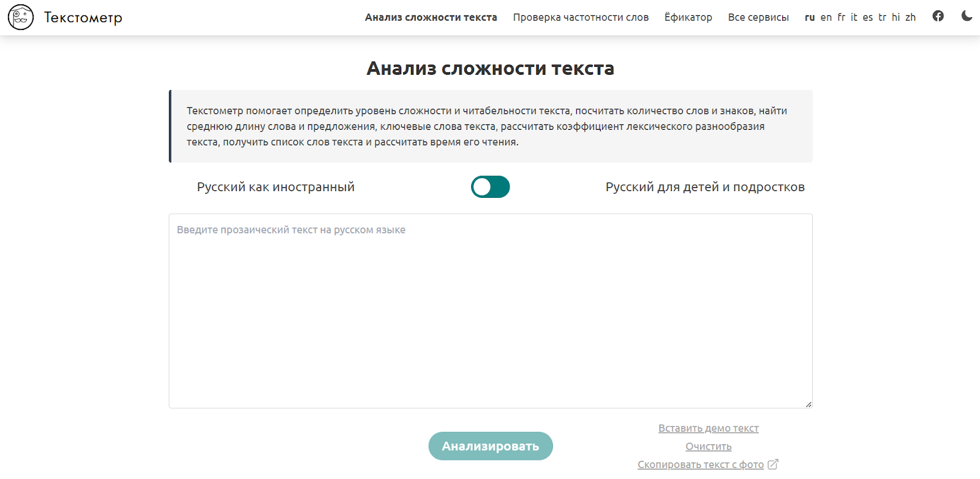Image resolution: width=980 pixels, height=479 pixels.
Task: Open 'Проверка частотности слов' menu item
Action: 581,18
